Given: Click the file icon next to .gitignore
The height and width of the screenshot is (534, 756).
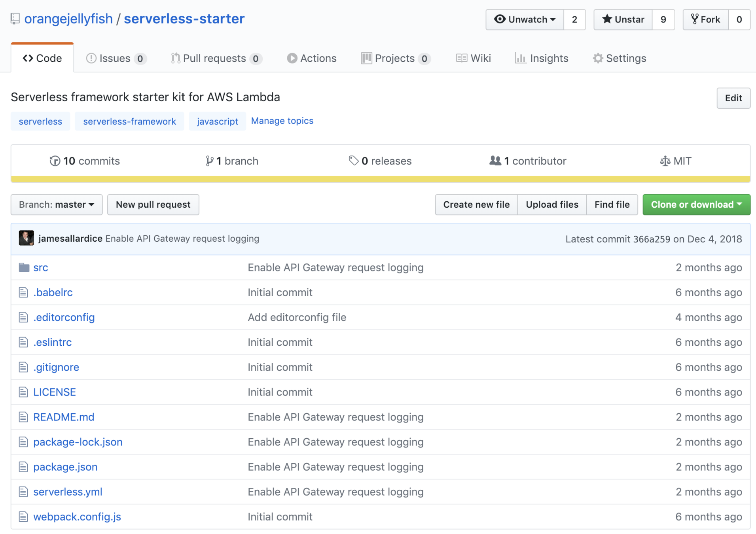Looking at the screenshot, I should click(23, 367).
